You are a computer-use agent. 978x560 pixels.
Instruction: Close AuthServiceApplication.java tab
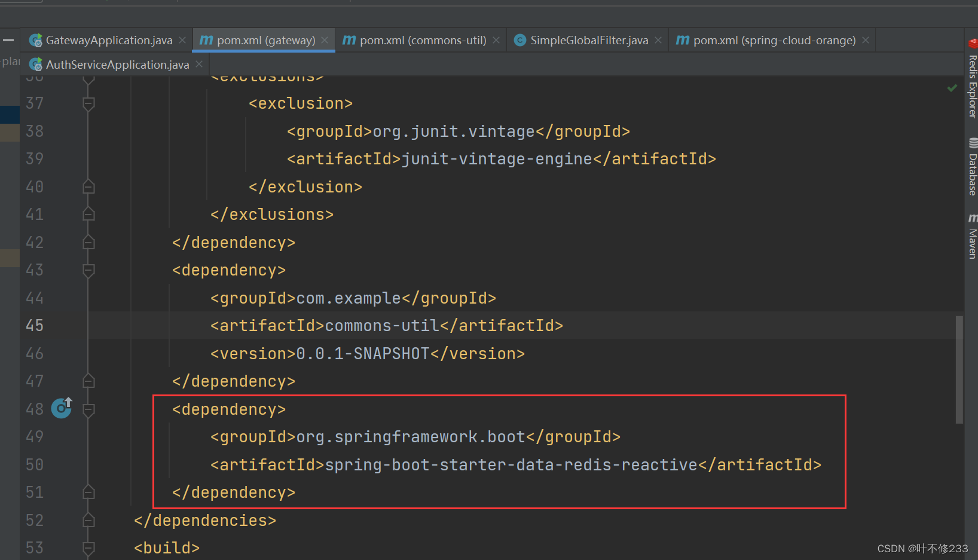tap(199, 64)
